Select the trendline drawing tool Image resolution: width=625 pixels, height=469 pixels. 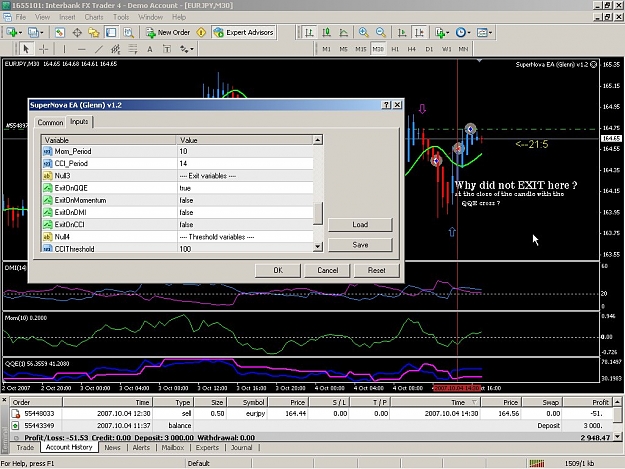point(99,49)
